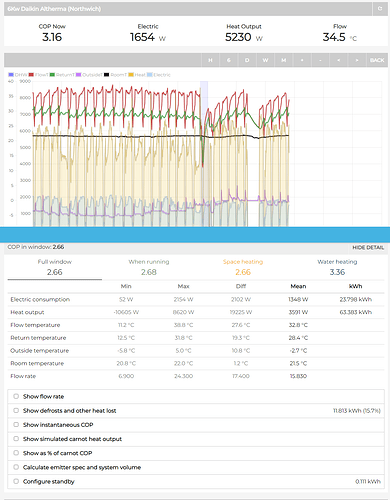This screenshot has width=390, height=500.
Task: Click the Room temperature row label
Action: coord(37,363)
